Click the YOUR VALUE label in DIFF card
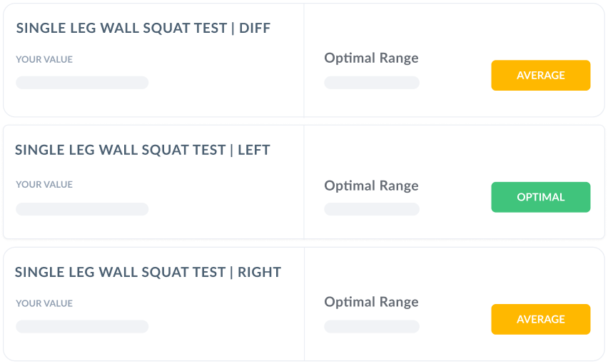 [44, 60]
